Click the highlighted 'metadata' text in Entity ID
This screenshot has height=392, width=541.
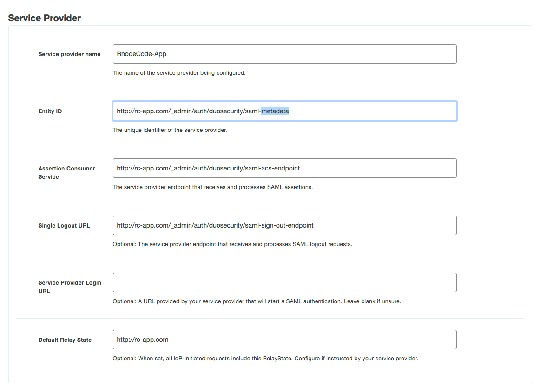(x=275, y=111)
